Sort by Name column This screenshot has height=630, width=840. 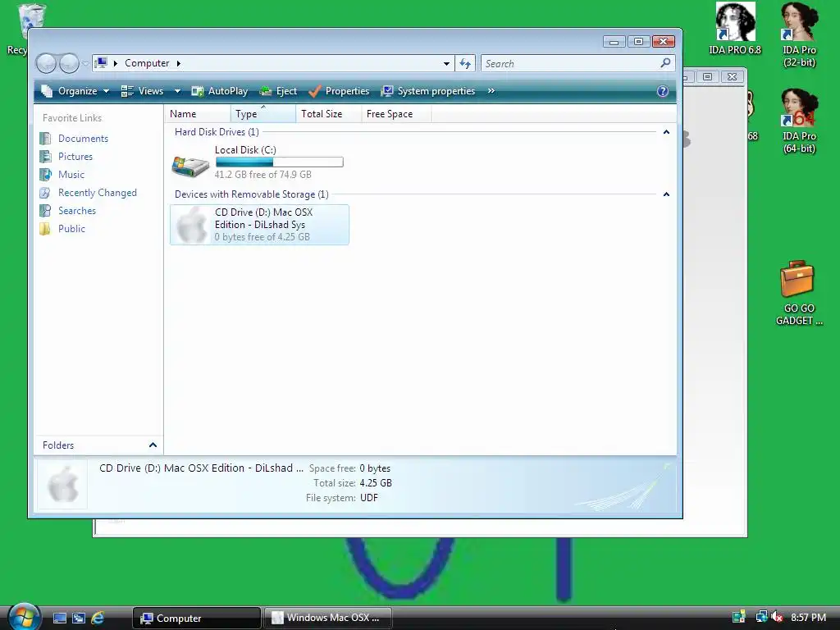pyautogui.click(x=198, y=113)
